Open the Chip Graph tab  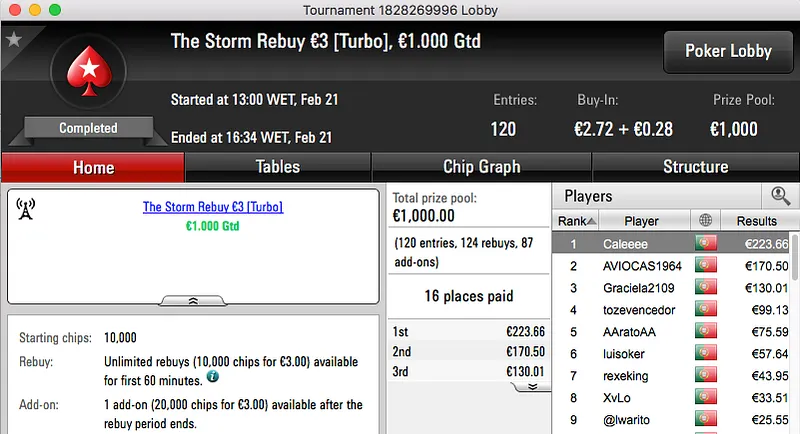pyautogui.click(x=481, y=167)
